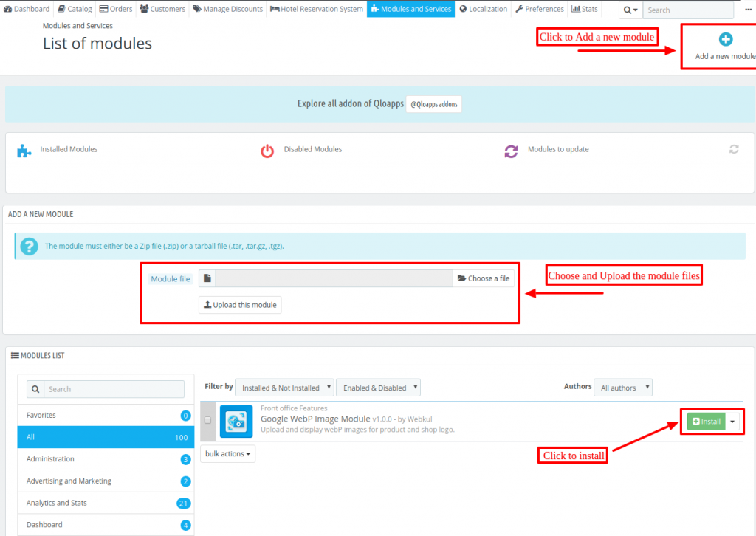This screenshot has width=756, height=536.
Task: Click the search icon in modules list
Action: coord(35,389)
